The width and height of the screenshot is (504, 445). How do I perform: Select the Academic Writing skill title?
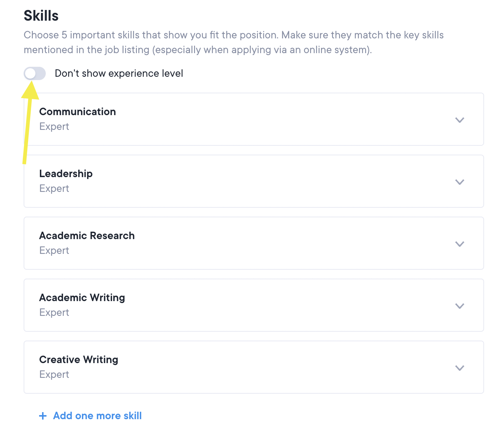tap(82, 298)
